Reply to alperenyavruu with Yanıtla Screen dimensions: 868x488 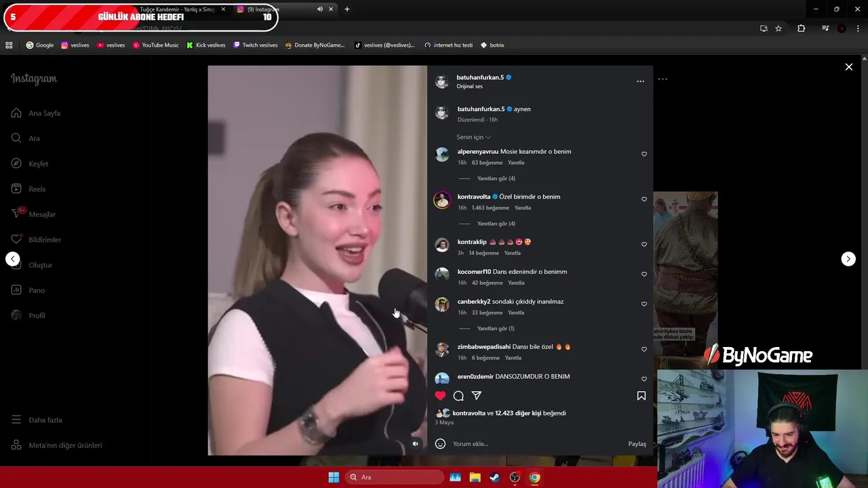click(x=516, y=163)
